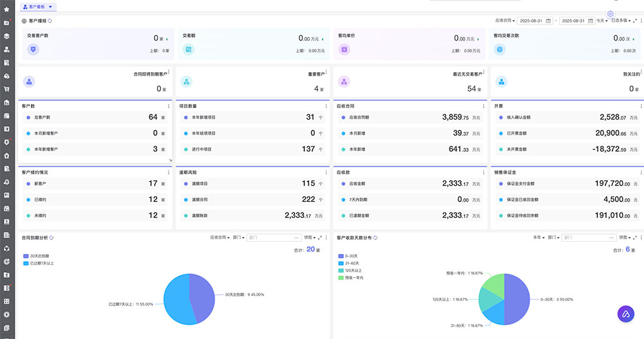Open the calendar icon of start date
This screenshot has height=339, width=644.
tap(548, 21)
